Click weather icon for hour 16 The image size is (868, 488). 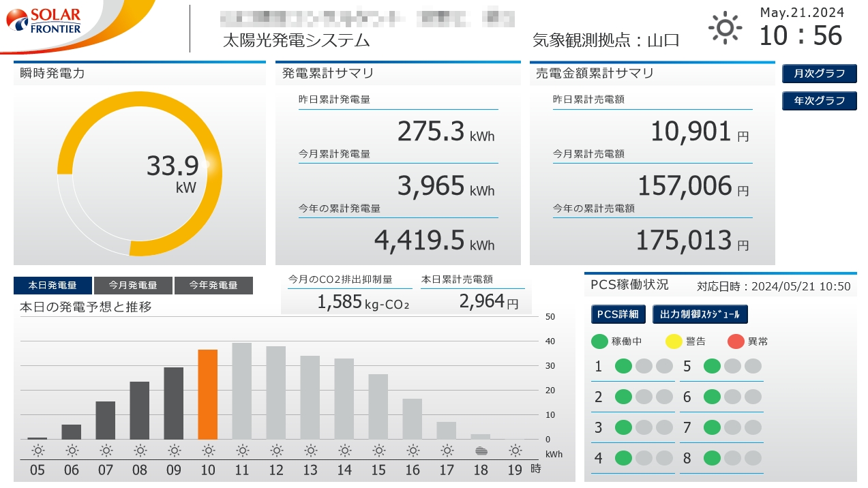pos(413,450)
